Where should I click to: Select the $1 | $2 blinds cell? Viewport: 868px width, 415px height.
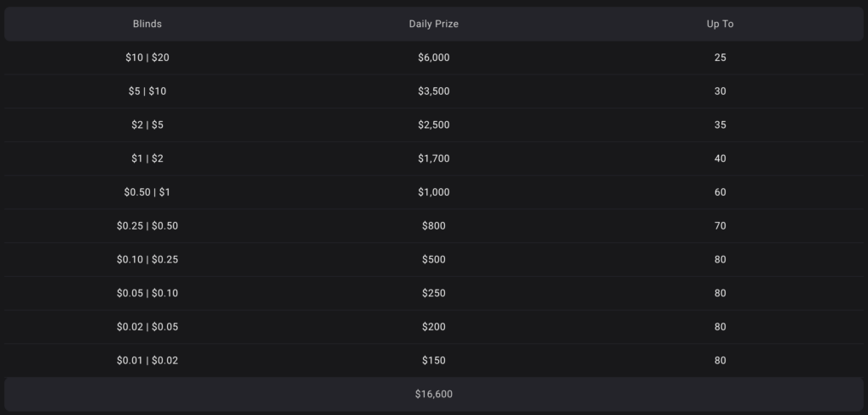[x=147, y=158]
